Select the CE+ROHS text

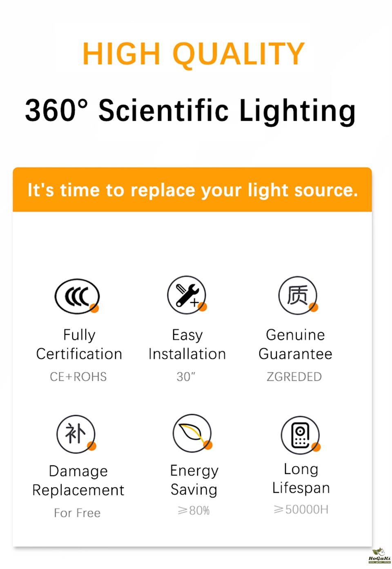[78, 376]
